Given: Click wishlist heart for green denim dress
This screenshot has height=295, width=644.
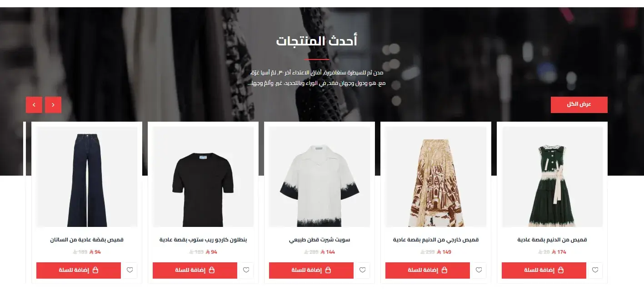Looking at the screenshot, I should click(595, 270).
